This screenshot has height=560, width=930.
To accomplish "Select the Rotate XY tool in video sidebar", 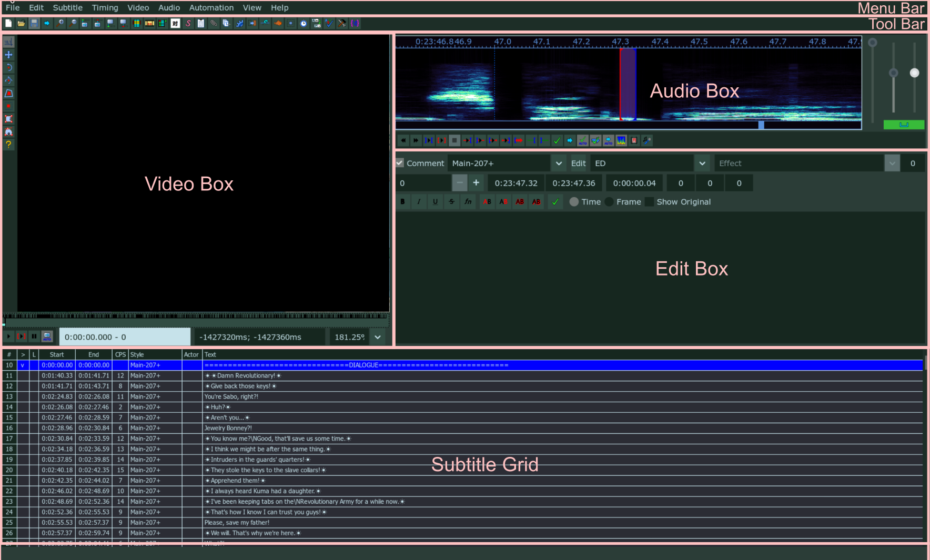I will [8, 80].
